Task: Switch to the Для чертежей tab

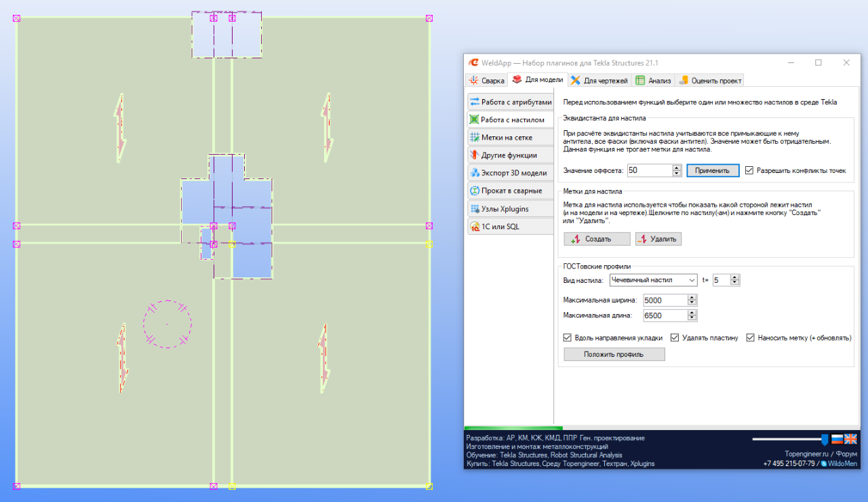Action: coord(599,81)
